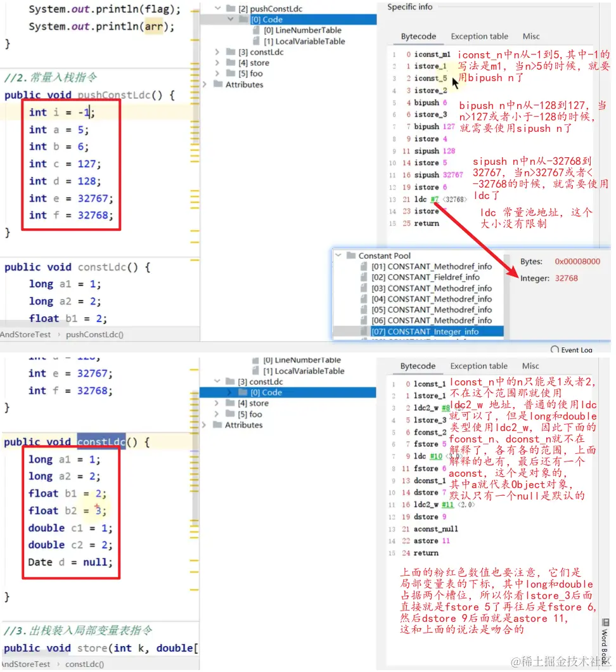The height and width of the screenshot is (672, 616).
Task: Click the Constant Pool folder icon
Action: [351, 255]
